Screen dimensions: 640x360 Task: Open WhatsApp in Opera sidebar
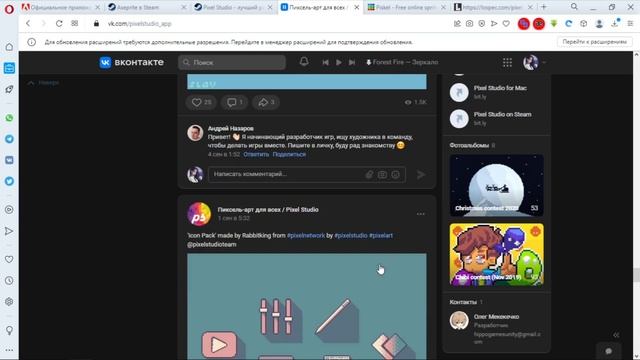pyautogui.click(x=9, y=118)
